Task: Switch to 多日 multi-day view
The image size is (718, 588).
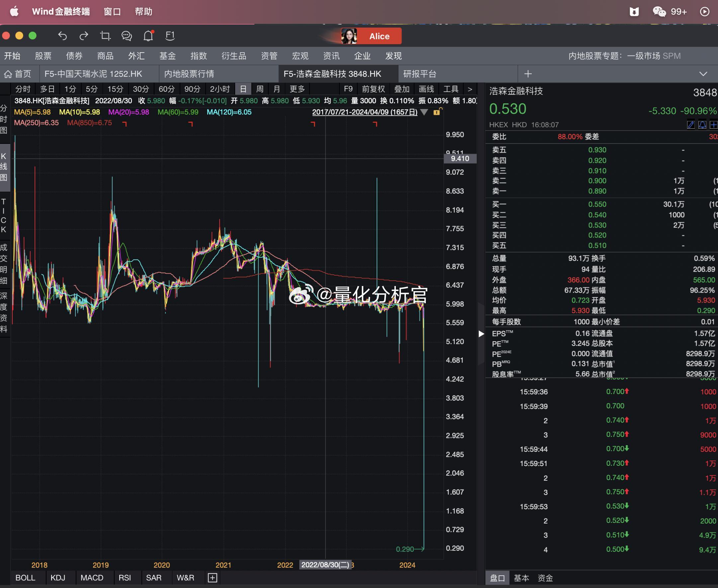Action: pos(47,89)
